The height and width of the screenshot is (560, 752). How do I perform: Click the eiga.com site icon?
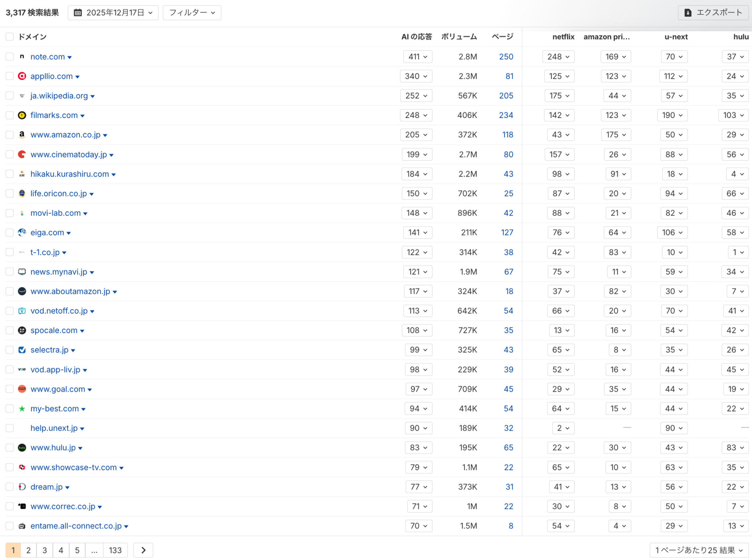22,232
